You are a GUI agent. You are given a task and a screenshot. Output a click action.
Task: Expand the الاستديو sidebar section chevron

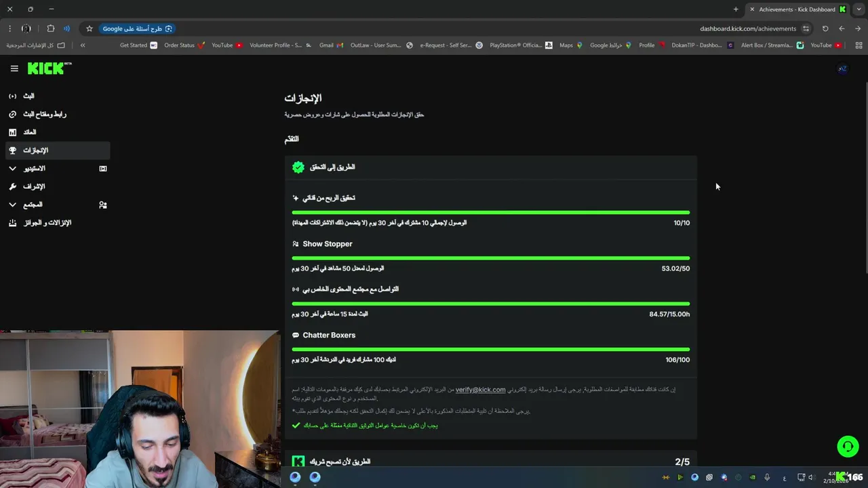pyautogui.click(x=12, y=168)
